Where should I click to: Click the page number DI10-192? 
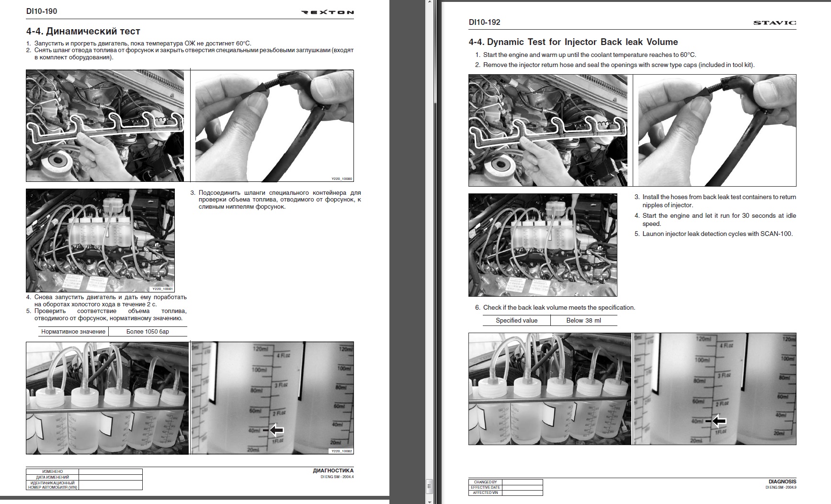[484, 22]
